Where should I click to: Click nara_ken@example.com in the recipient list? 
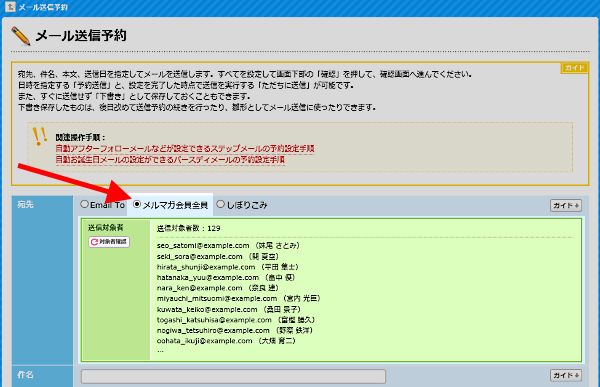click(x=199, y=288)
